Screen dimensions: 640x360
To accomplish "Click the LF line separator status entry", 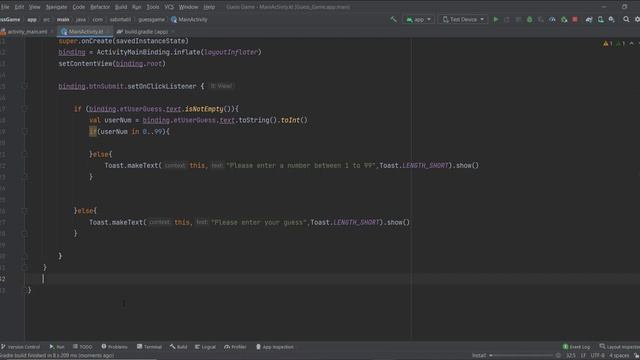I will [583, 356].
